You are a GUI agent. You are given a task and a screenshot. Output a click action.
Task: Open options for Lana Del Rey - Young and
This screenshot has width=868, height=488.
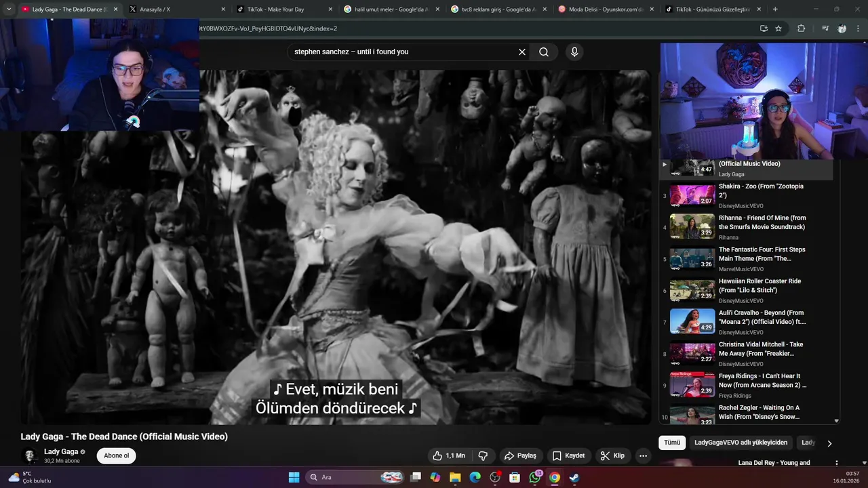coord(836,463)
